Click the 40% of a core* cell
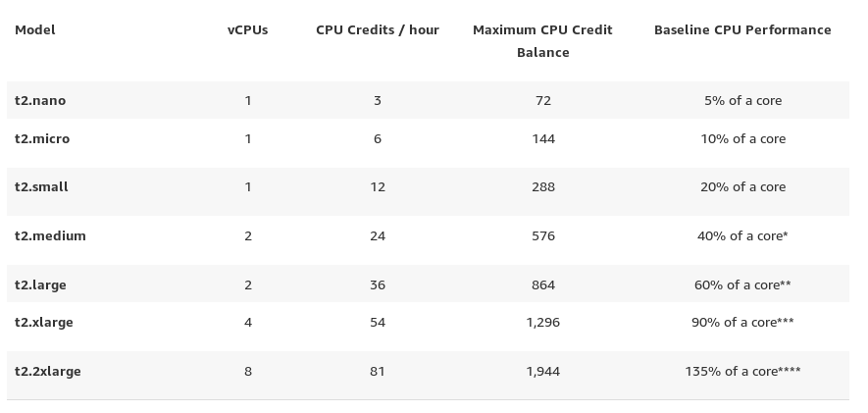 click(742, 235)
